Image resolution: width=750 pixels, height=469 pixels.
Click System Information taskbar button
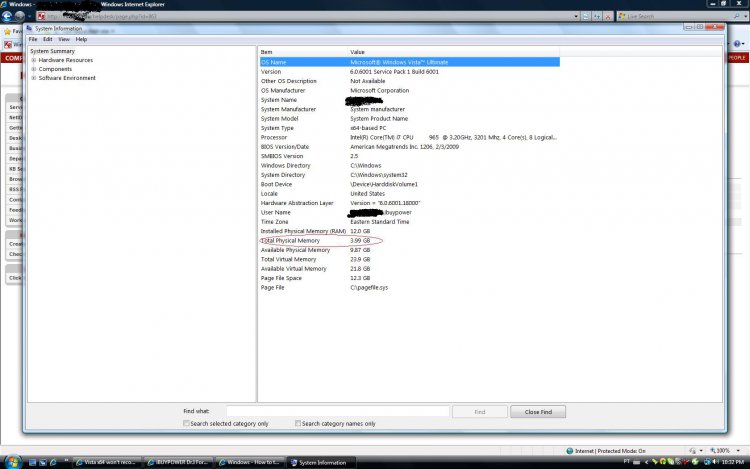click(x=321, y=462)
